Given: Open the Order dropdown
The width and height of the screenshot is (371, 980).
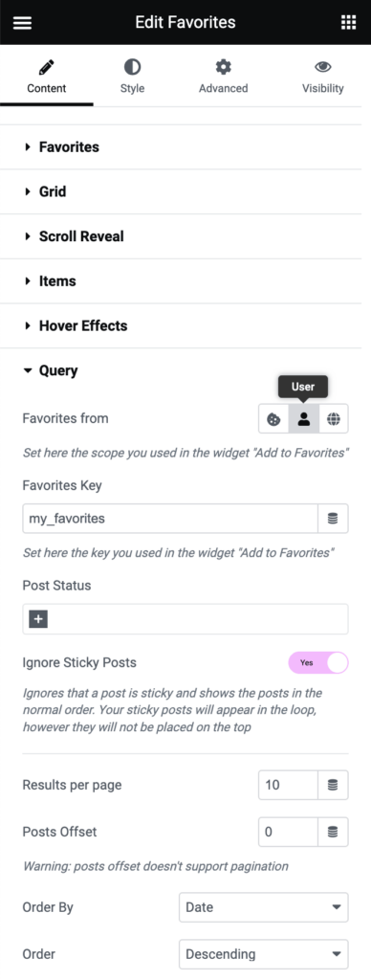Looking at the screenshot, I should coord(264,954).
